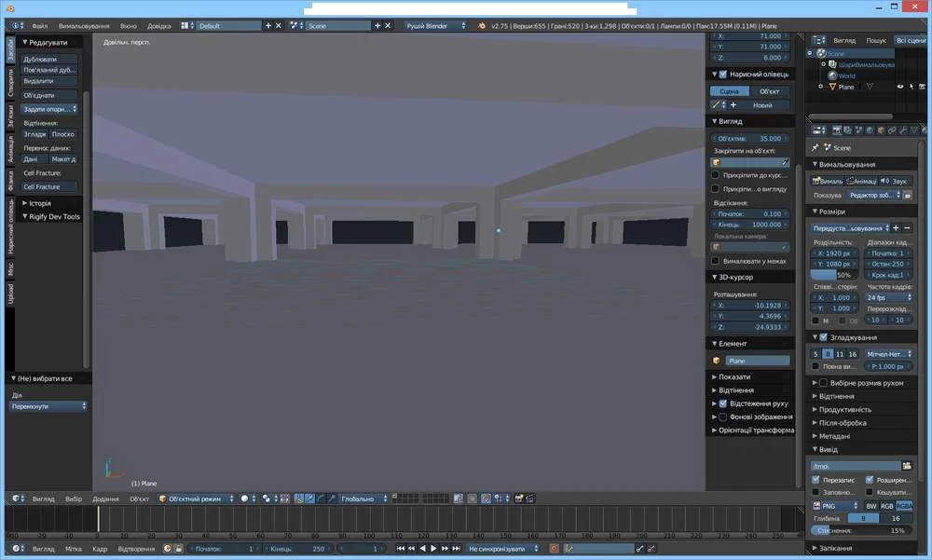Click the Дублювати button
The image size is (932, 560).
(49, 59)
